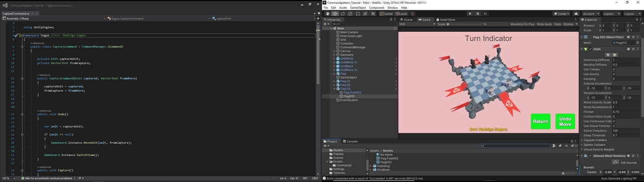Click the Return button in game view

(541, 122)
